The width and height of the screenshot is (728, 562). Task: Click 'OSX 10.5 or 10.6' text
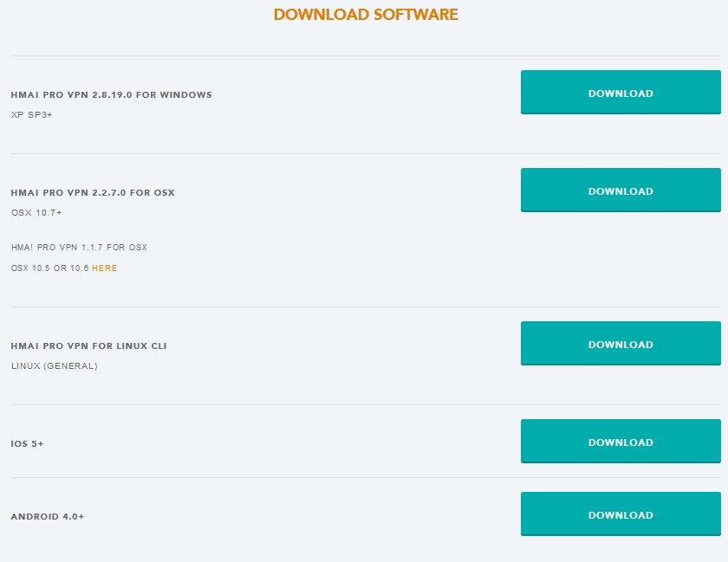tap(49, 268)
